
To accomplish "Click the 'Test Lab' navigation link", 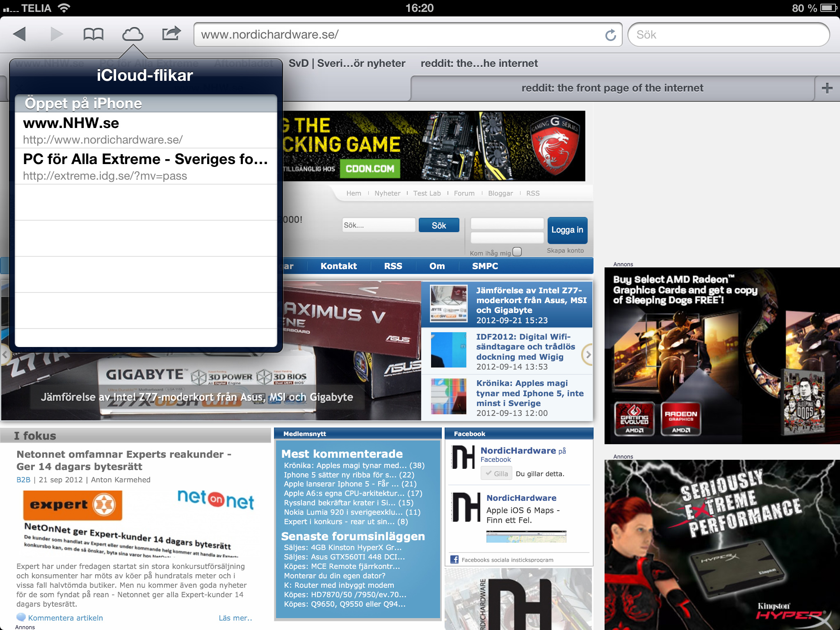I will coord(427,194).
